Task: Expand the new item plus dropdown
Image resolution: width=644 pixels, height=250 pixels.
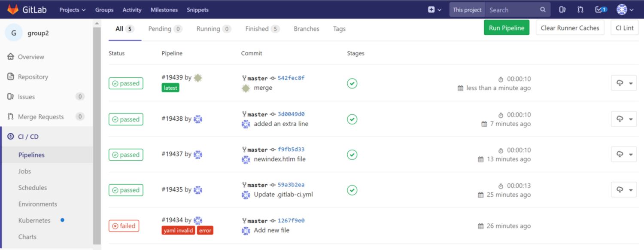Action: (434, 9)
